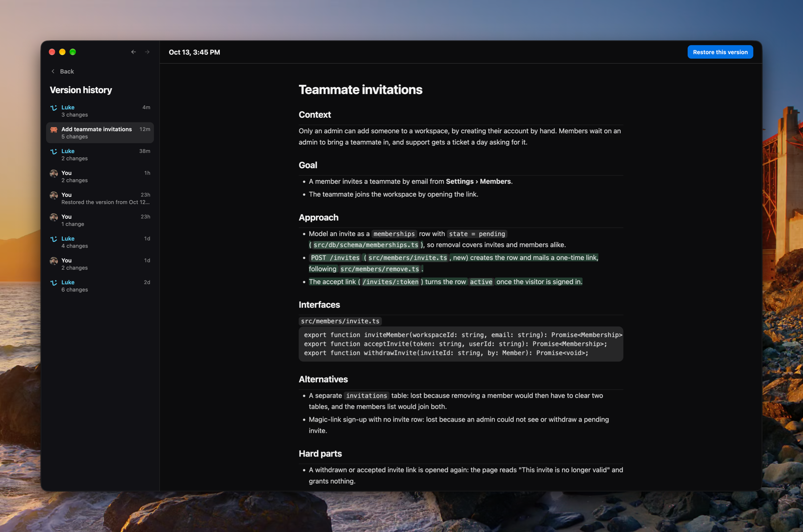Screen dimensions: 803x532
Task: Click the withdrawInvite function line in code block
Action: coord(446,353)
